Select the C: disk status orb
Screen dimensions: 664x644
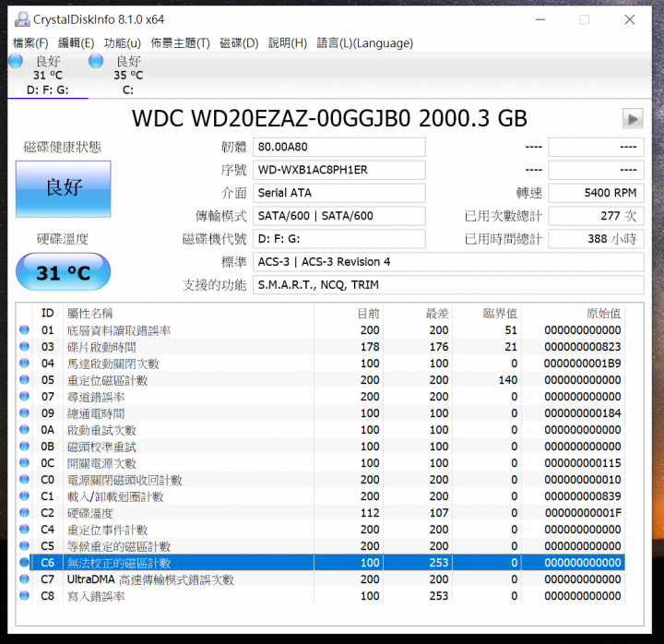point(96,61)
